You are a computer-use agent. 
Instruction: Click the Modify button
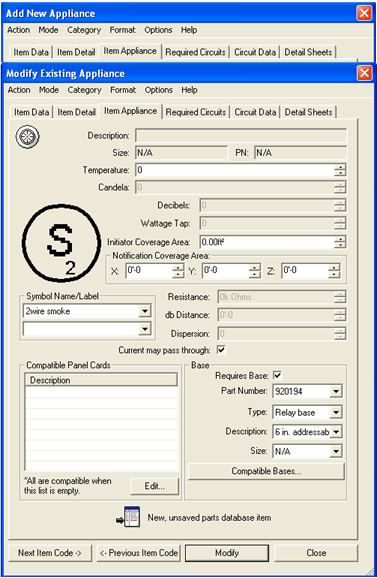[x=227, y=553]
